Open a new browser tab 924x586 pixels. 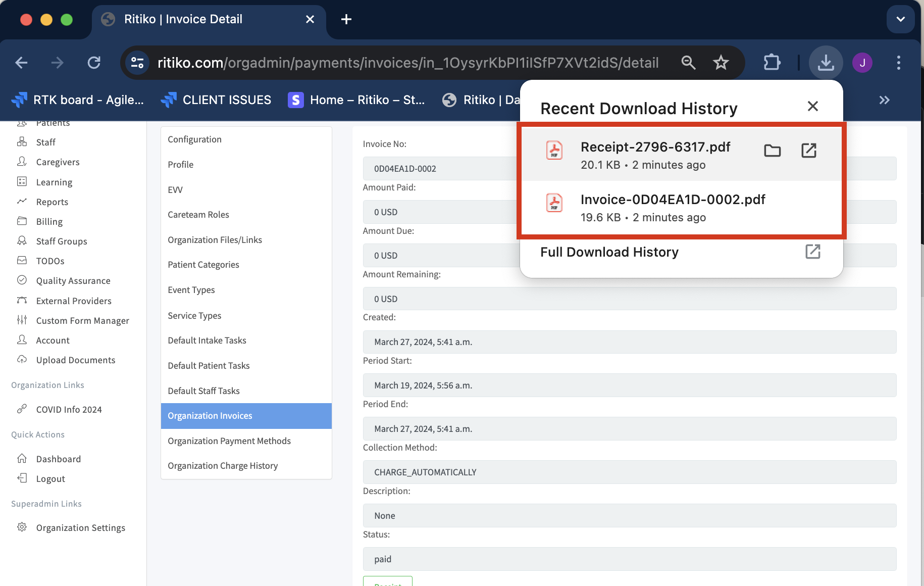click(346, 19)
